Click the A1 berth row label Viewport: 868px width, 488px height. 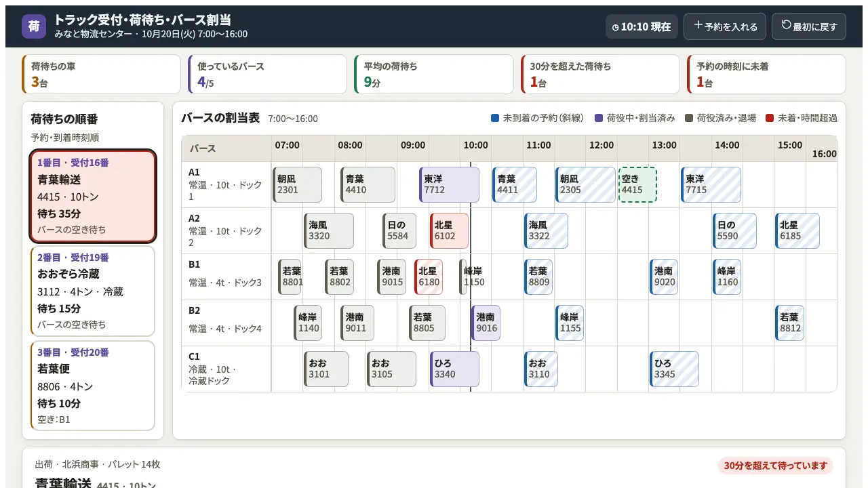226,184
